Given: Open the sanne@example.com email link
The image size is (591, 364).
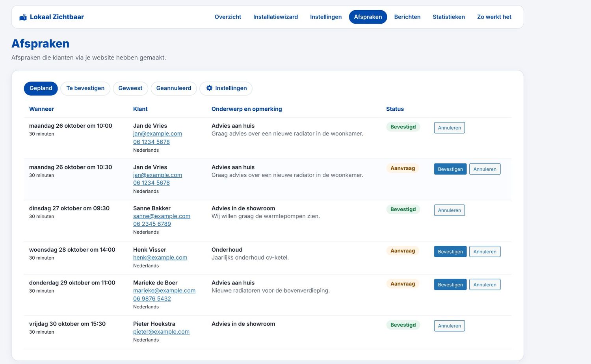Looking at the screenshot, I should tap(162, 216).
